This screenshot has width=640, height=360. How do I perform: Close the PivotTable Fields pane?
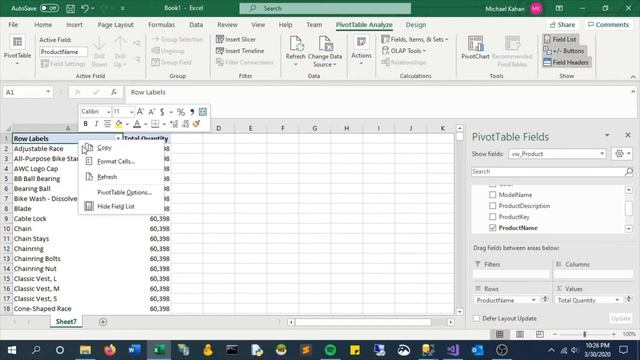(x=628, y=135)
